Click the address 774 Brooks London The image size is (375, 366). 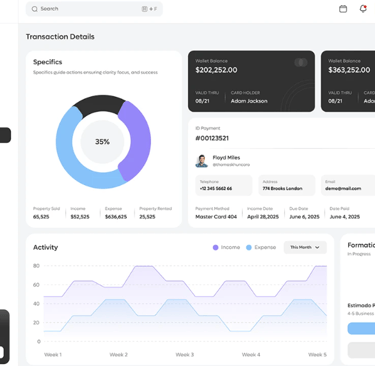[x=282, y=189]
